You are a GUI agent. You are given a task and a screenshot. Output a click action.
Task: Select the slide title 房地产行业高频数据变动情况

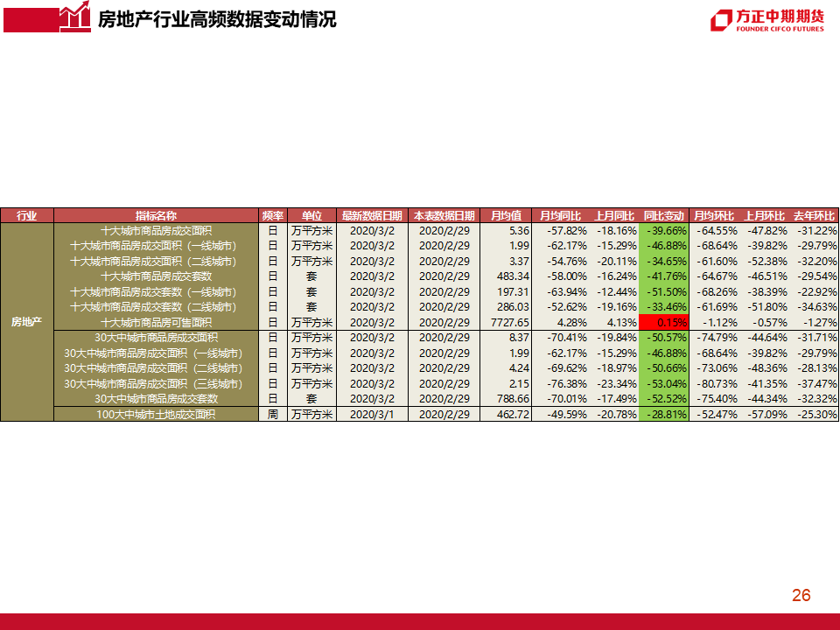click(217, 19)
